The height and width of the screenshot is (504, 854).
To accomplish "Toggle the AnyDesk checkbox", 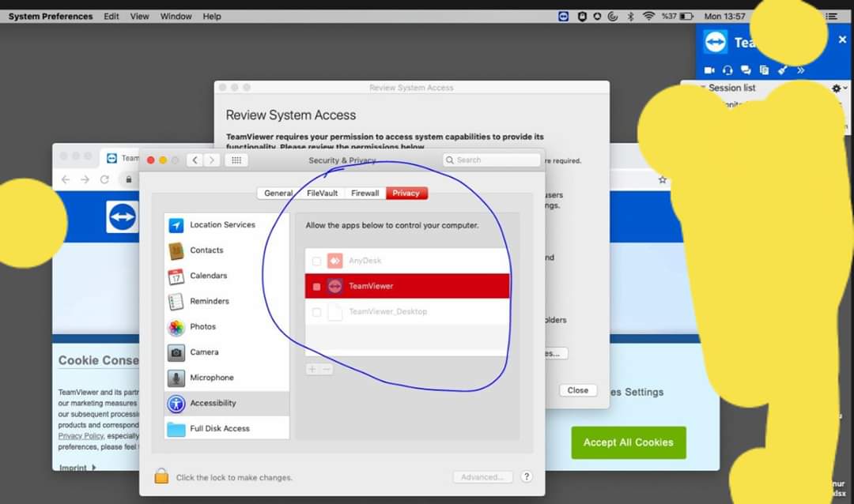I will coord(316,261).
